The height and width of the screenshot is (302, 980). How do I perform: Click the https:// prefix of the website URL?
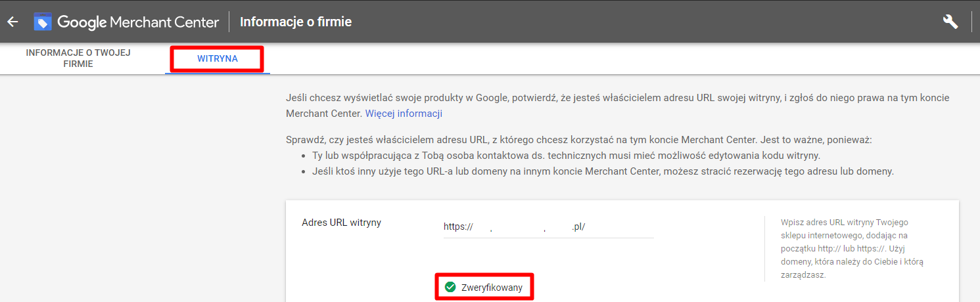click(x=458, y=226)
